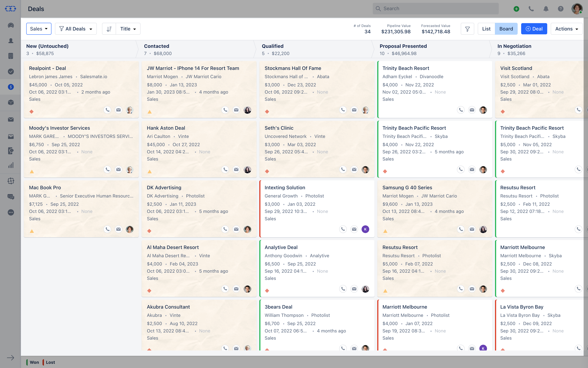Click the Salesmate logo icon
The height and width of the screenshot is (368, 588).
tap(10, 9)
